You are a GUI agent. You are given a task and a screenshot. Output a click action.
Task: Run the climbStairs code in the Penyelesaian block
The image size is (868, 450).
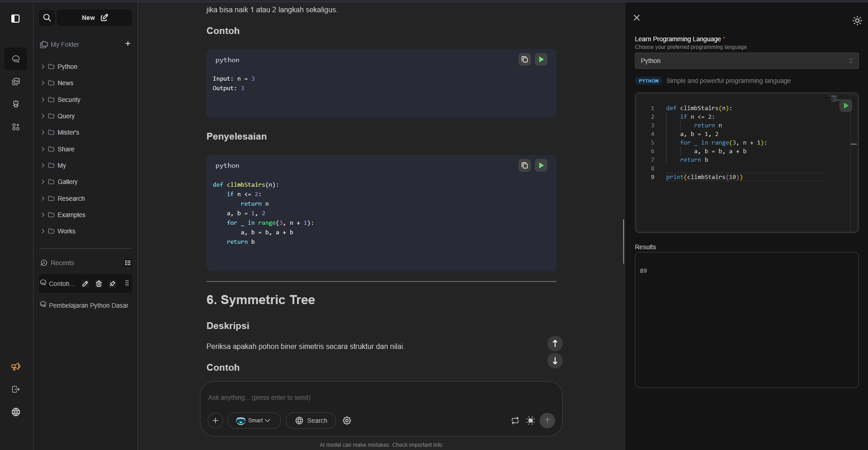click(541, 165)
